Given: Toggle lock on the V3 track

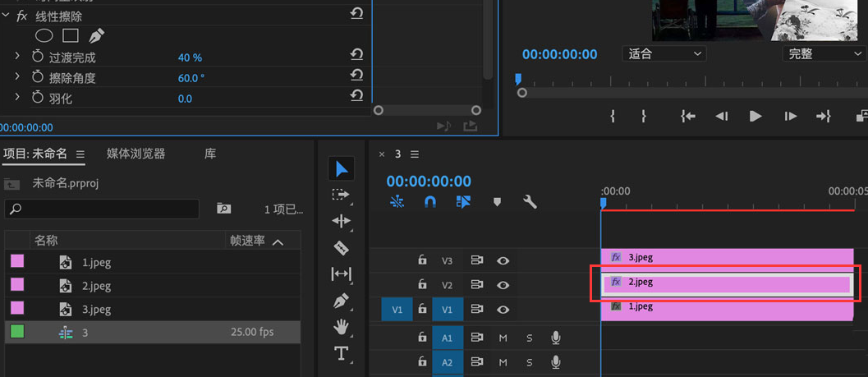Looking at the screenshot, I should (x=422, y=260).
